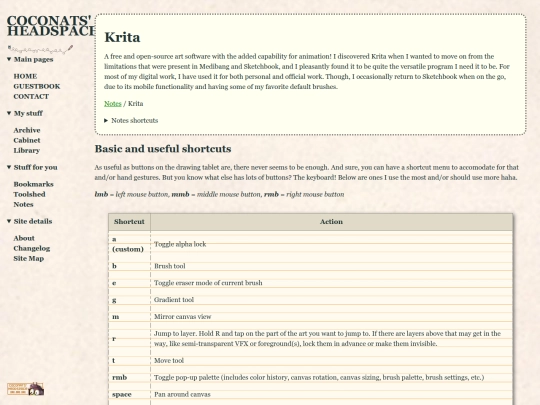Go to the HOME page
Screen dimensions: 540x405
(25, 76)
